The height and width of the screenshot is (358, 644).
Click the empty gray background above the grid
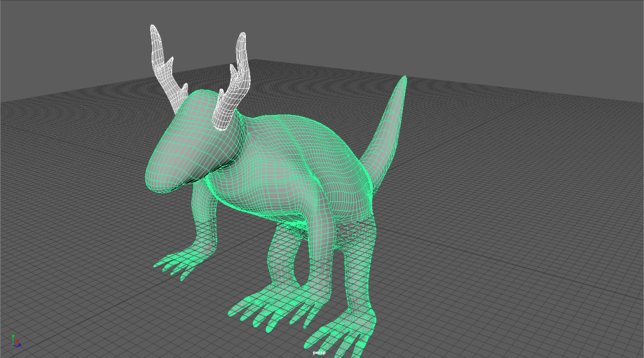click(x=440, y=31)
